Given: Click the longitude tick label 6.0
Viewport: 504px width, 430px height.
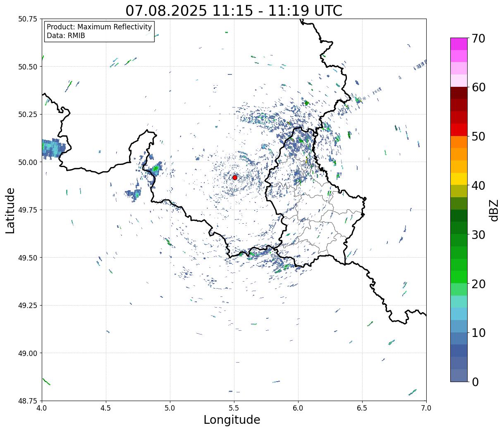Looking at the screenshot, I should click(298, 408).
